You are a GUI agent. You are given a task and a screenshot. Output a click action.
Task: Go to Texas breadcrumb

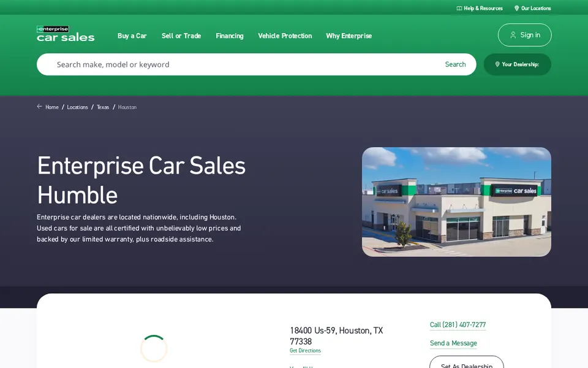point(103,107)
